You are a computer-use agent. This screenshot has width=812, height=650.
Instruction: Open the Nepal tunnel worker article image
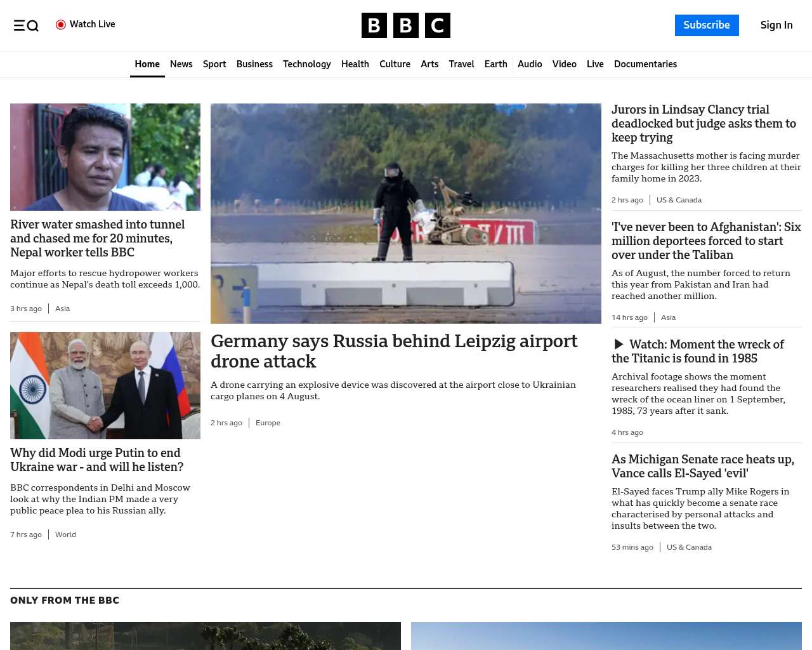pos(105,157)
